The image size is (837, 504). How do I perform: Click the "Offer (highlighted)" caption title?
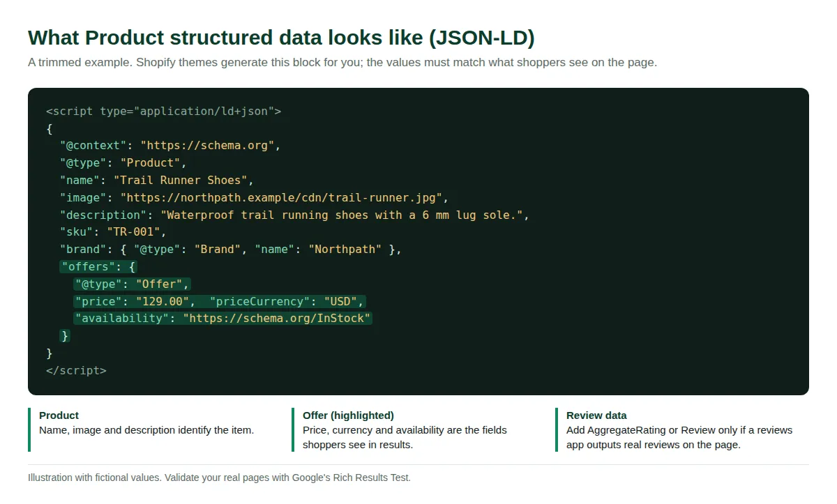coord(348,415)
